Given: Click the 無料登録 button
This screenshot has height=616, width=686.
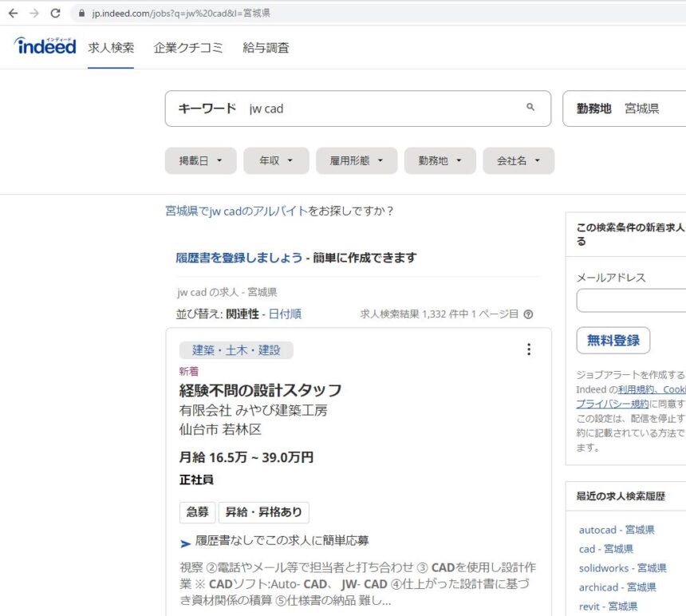Looking at the screenshot, I should coord(613,341).
